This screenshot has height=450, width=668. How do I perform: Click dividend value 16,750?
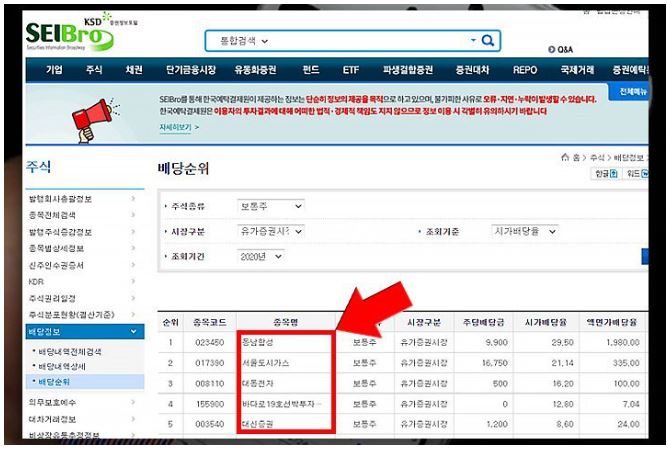[x=495, y=363]
